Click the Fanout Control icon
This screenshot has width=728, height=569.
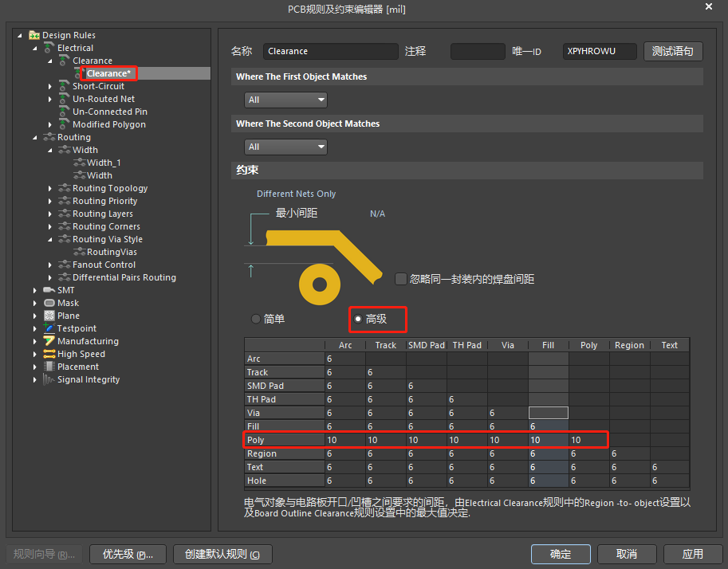click(64, 265)
